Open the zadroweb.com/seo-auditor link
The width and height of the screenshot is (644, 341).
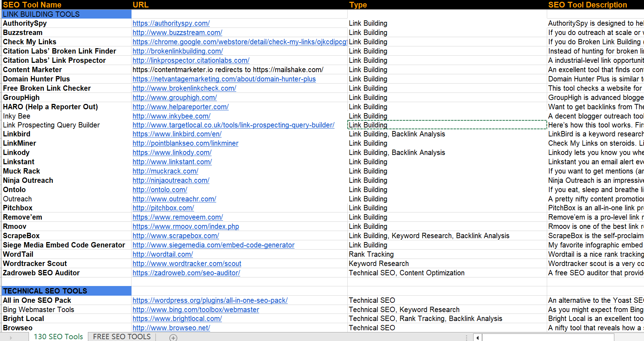186,273
